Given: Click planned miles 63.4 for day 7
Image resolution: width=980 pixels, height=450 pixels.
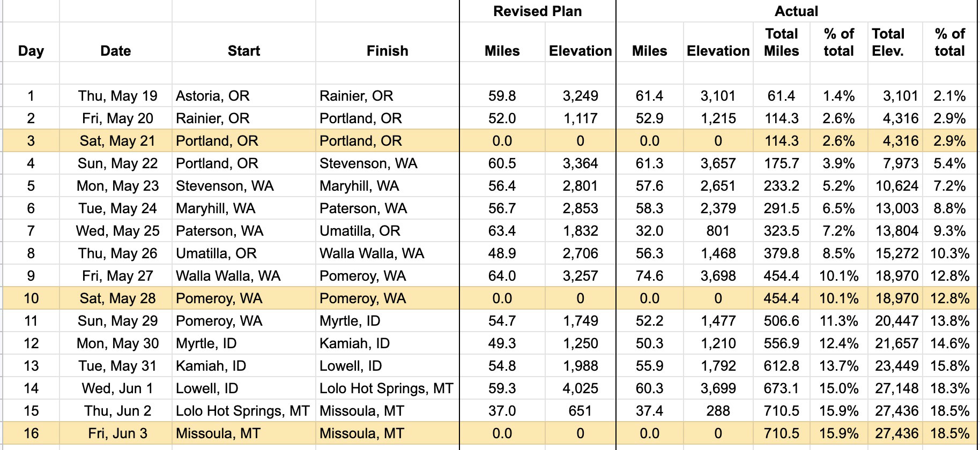Looking at the screenshot, I should [502, 231].
